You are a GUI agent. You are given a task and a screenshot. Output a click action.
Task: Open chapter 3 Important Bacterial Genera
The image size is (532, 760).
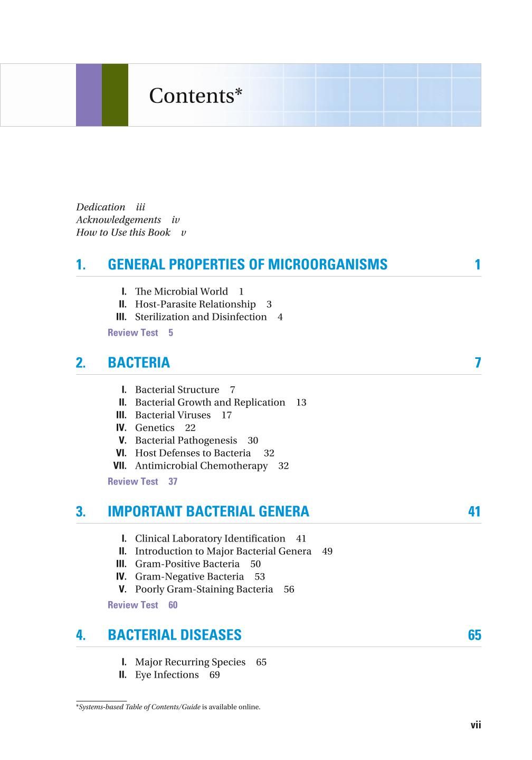pos(208,511)
